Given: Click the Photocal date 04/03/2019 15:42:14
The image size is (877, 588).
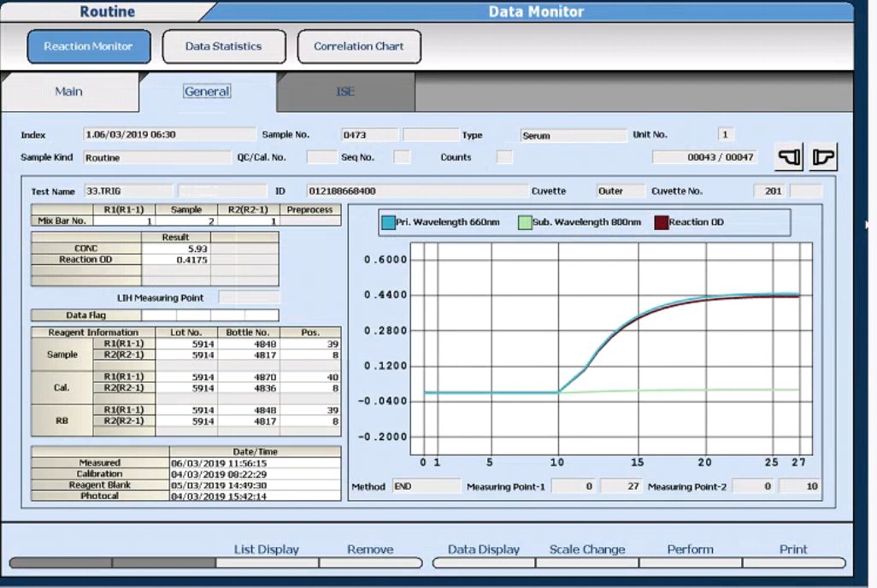Looking at the screenshot, I should [255, 497].
